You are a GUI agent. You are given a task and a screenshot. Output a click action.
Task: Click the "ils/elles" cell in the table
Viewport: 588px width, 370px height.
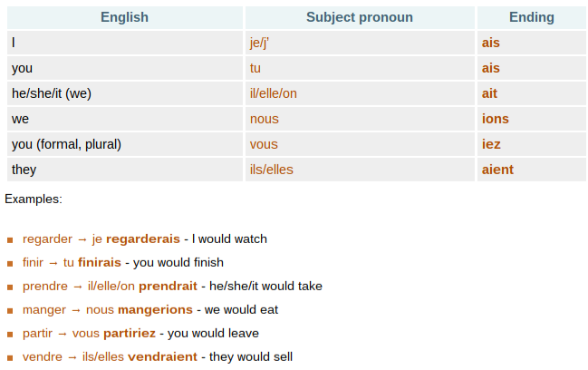click(272, 170)
